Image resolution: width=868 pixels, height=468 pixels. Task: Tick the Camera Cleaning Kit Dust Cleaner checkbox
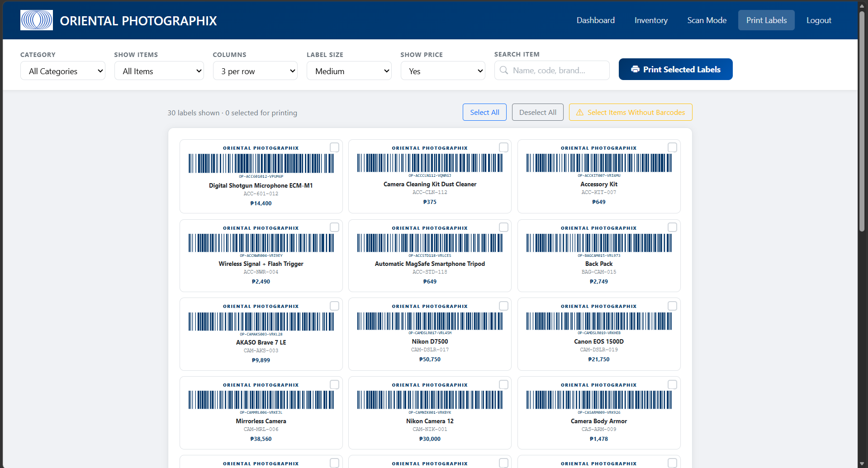tap(503, 147)
